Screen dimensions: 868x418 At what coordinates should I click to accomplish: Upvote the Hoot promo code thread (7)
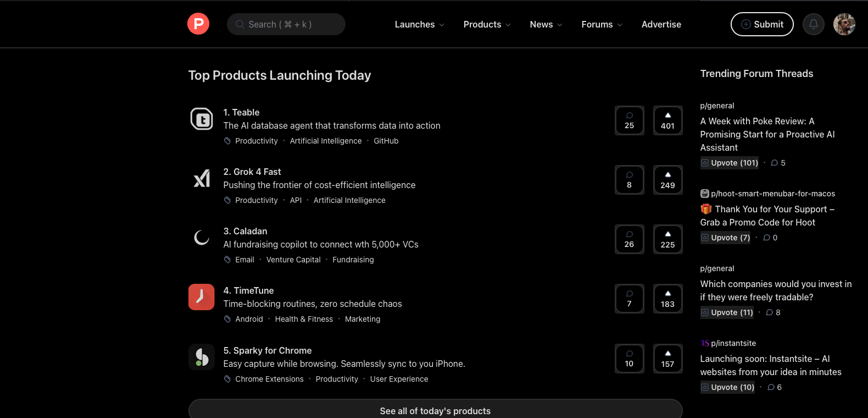point(726,238)
